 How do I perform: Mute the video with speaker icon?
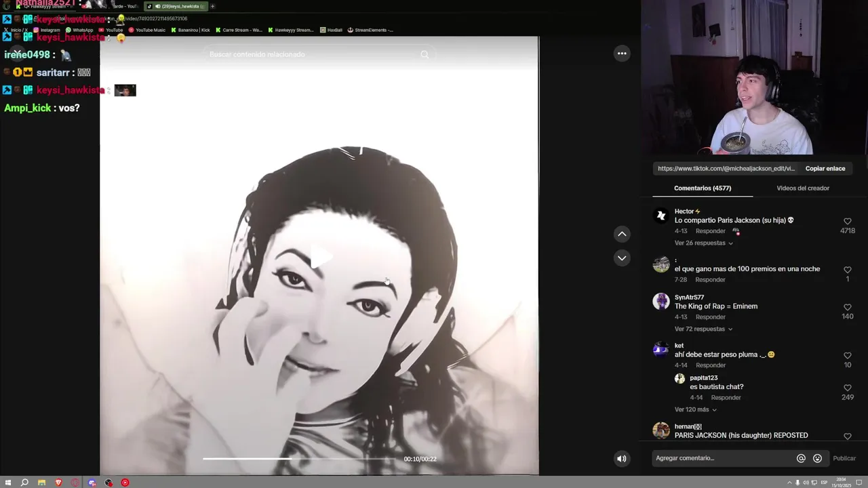click(x=622, y=459)
